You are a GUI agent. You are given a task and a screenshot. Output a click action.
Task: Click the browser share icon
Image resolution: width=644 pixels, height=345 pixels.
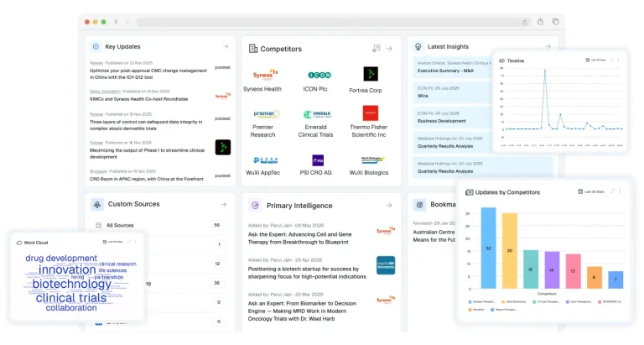click(540, 21)
